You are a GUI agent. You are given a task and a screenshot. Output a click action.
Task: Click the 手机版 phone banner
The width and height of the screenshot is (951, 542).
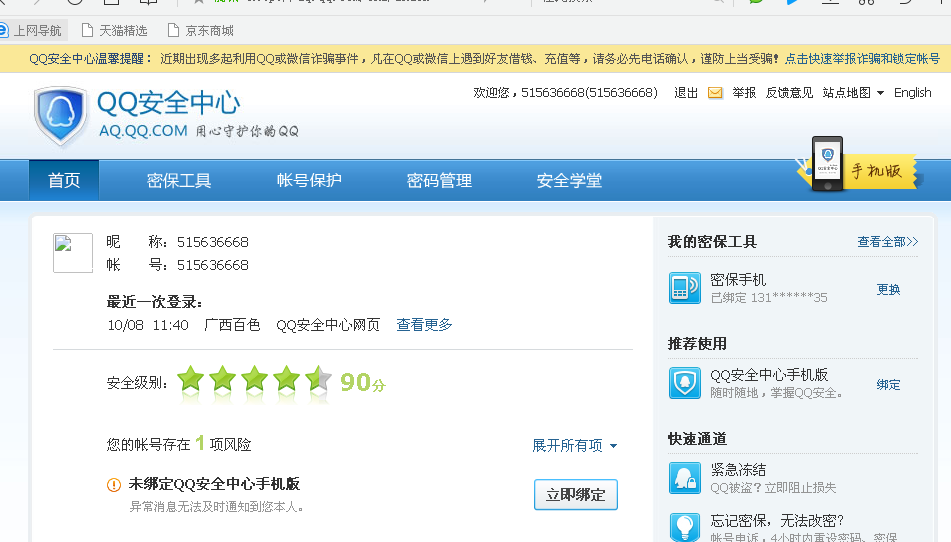[x=859, y=166]
